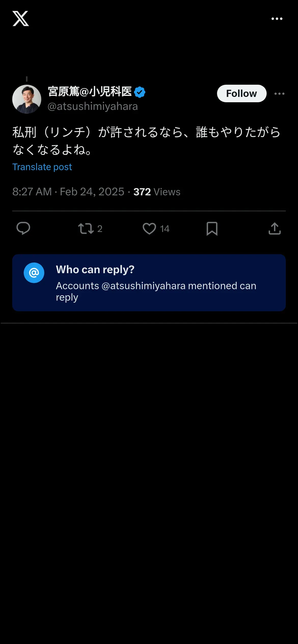This screenshot has height=644, width=298.
Task: Click the display name 宮原篤@小児科医
Action: pyautogui.click(x=90, y=92)
